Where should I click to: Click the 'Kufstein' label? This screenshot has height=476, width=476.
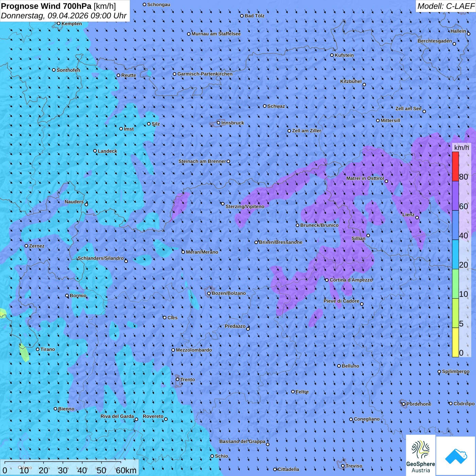coord(344,55)
